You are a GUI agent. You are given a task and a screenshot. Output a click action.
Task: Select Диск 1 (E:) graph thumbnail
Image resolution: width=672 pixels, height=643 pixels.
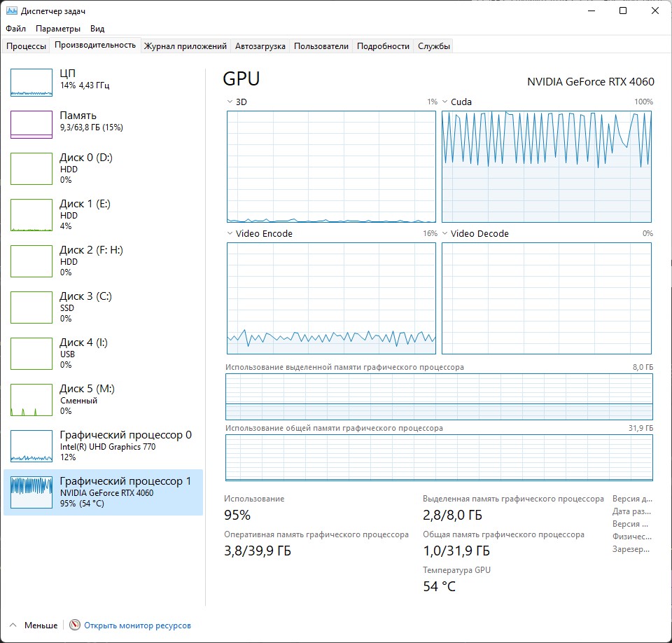point(31,215)
